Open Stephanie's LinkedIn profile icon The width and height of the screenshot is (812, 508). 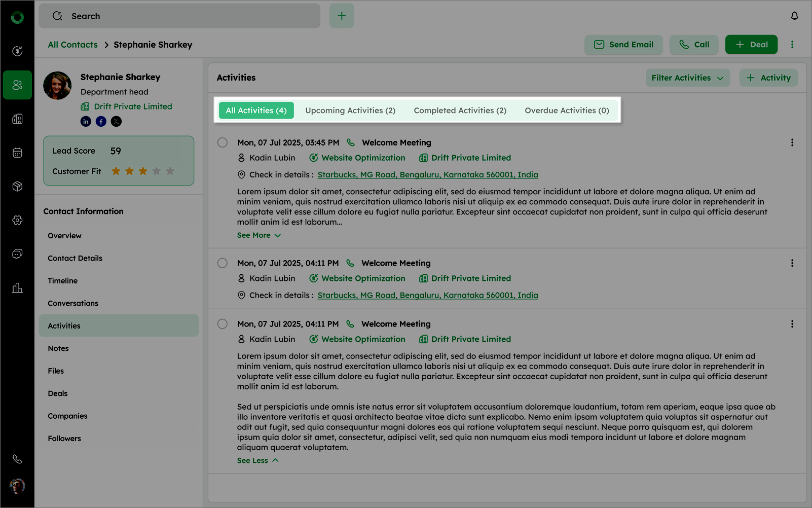[x=86, y=121]
